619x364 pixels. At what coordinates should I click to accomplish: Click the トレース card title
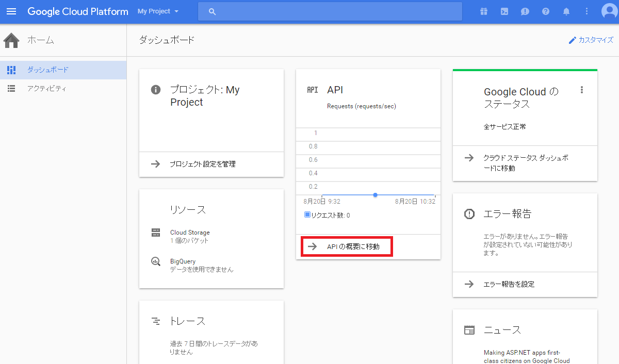tap(188, 321)
